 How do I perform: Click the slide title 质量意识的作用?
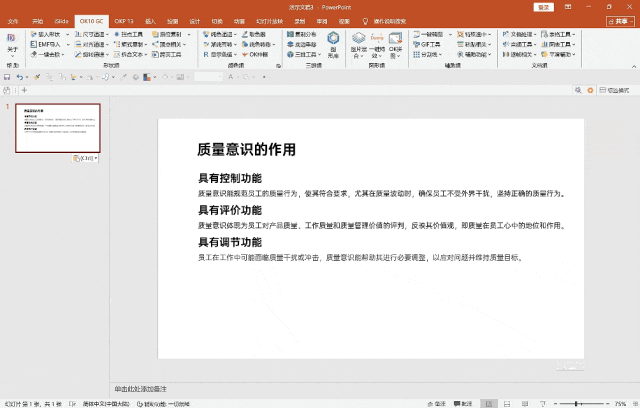[246, 149]
